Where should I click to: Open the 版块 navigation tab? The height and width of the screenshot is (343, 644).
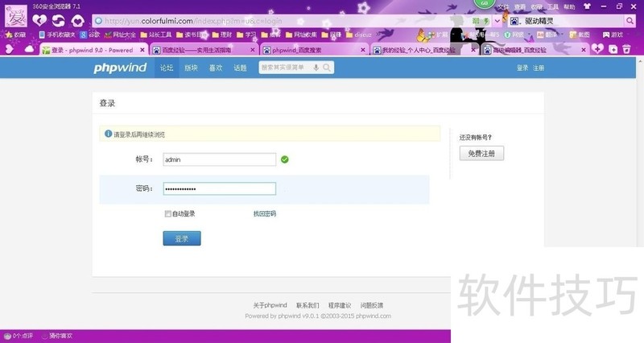191,68
